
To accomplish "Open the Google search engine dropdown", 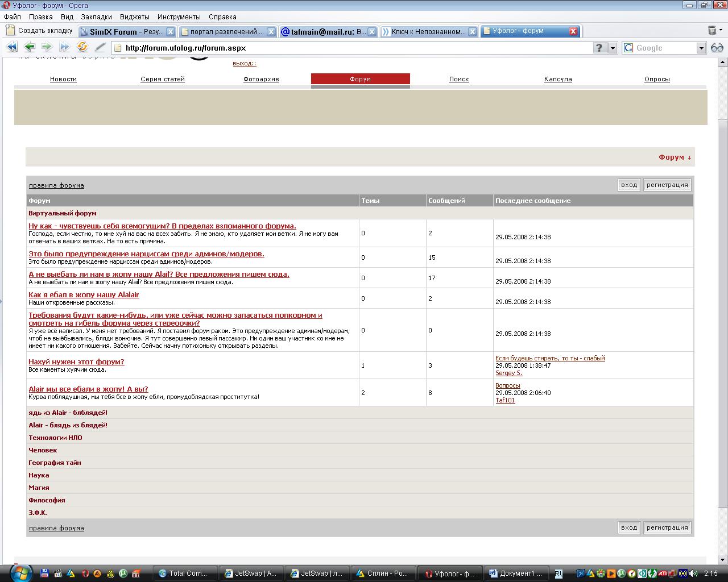I will click(701, 48).
